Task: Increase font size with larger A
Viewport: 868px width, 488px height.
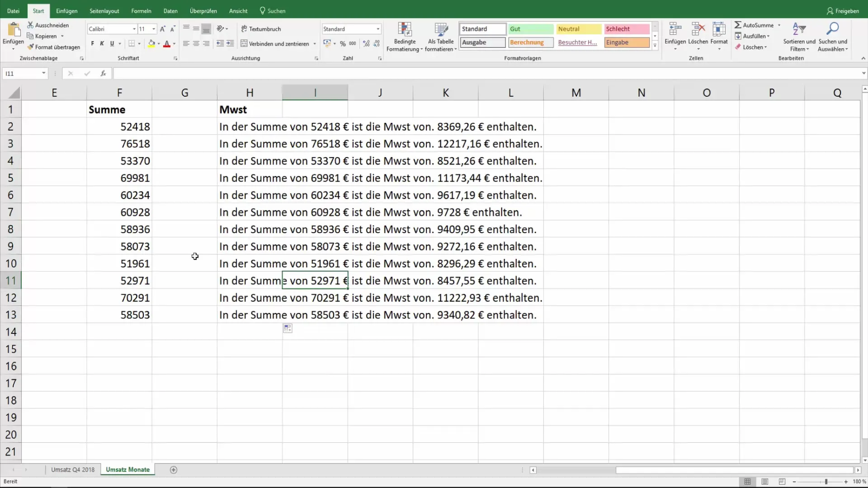Action: pos(163,29)
